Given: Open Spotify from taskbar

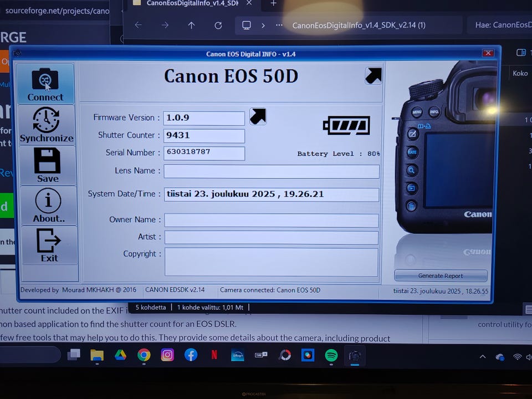Looking at the screenshot, I should pyautogui.click(x=331, y=356).
